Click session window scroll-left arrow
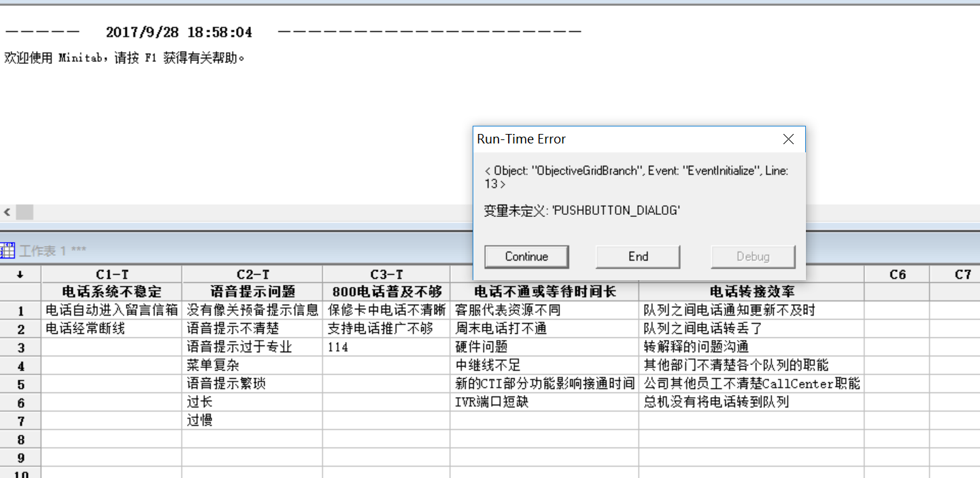This screenshot has height=478, width=980. coord(7,212)
